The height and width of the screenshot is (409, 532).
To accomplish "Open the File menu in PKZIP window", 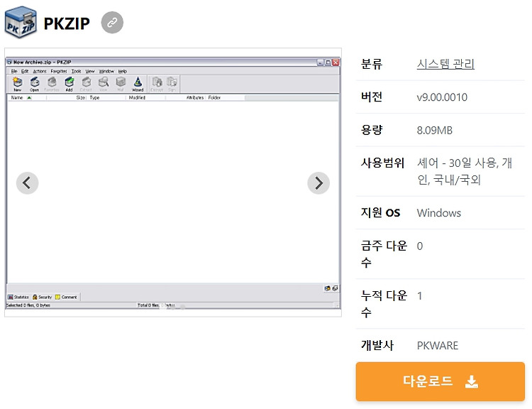I will coord(14,71).
